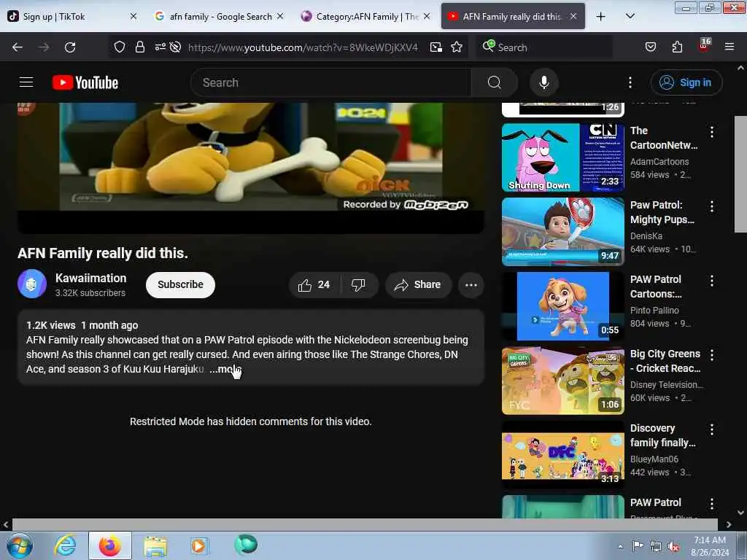This screenshot has height=560, width=747.
Task: Open more actions menu beside Share
Action: point(471,285)
